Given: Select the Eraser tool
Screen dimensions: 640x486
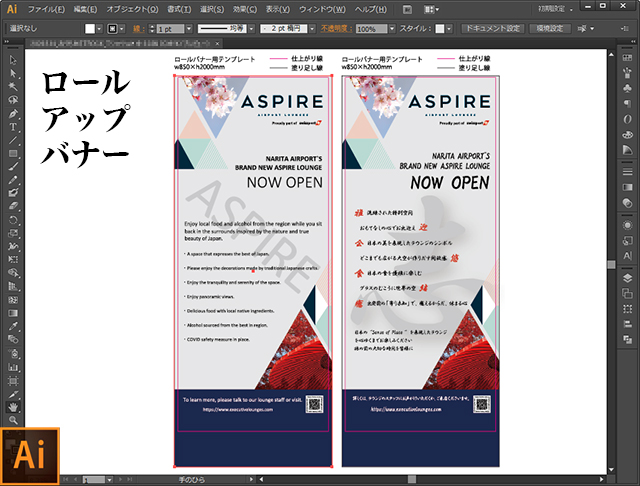Looking at the screenshot, I should coord(13,206).
